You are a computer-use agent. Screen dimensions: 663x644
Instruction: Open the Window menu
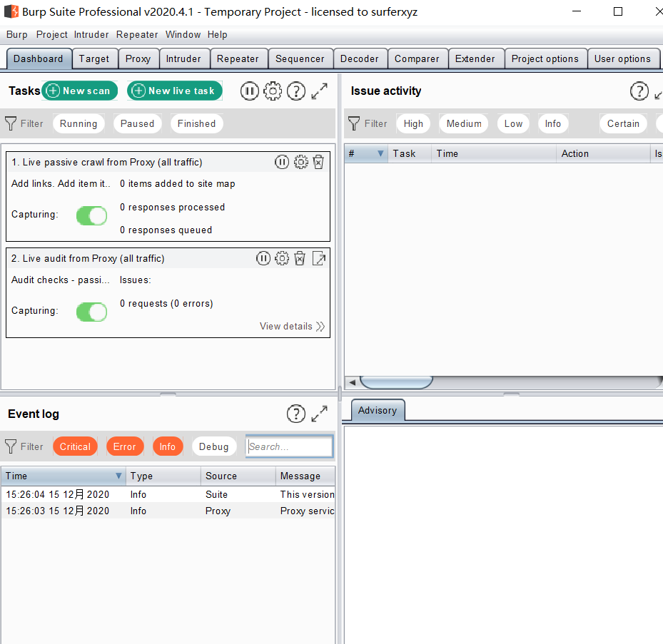(x=183, y=35)
